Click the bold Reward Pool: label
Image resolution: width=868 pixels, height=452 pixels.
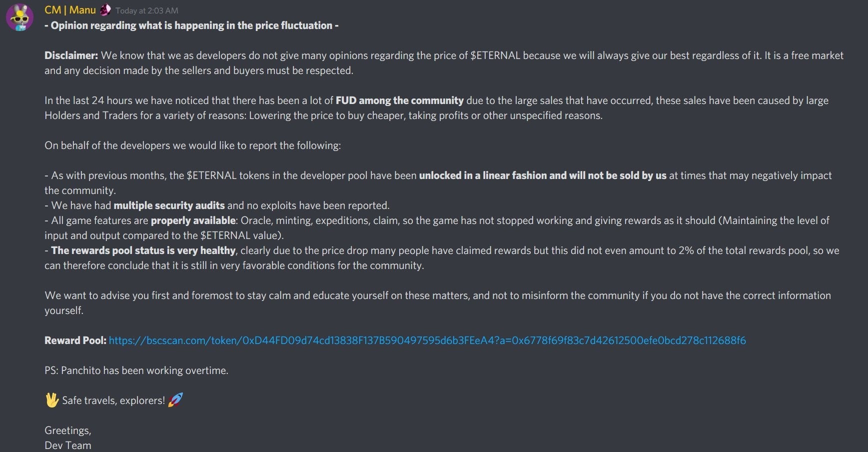pyautogui.click(x=75, y=340)
